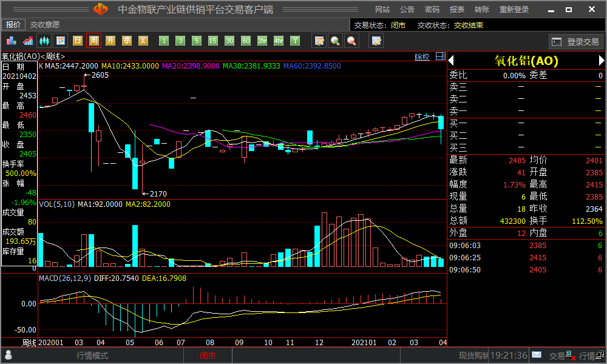Click the 氧化铝(AO)<周线> chart title
Image resolution: width=607 pixels, height=364 pixels.
33,56
